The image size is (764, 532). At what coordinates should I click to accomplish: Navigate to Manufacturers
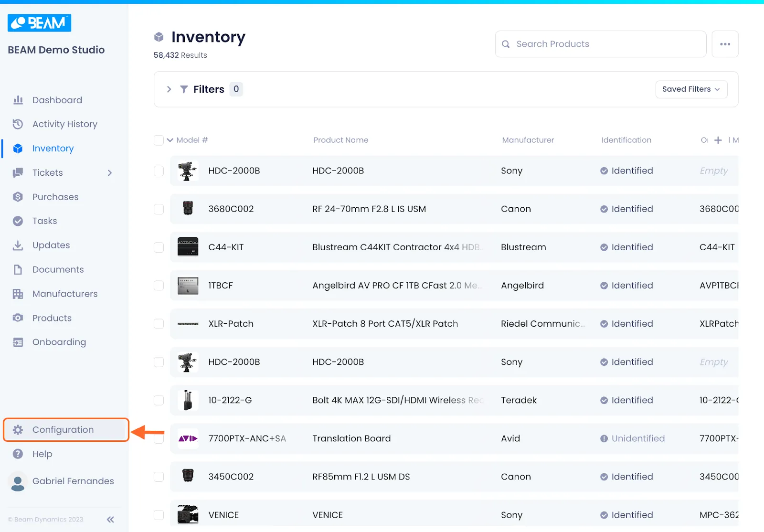[x=65, y=294]
